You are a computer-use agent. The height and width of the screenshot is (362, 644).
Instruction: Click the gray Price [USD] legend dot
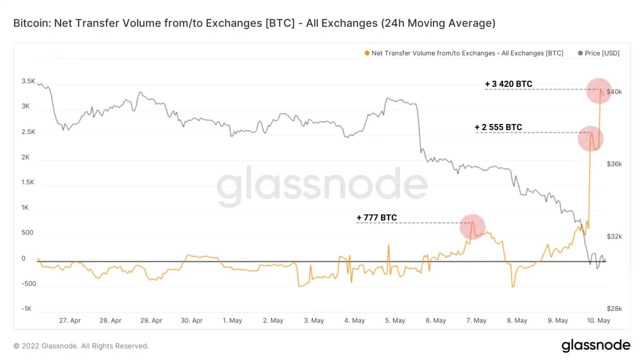[x=580, y=53]
